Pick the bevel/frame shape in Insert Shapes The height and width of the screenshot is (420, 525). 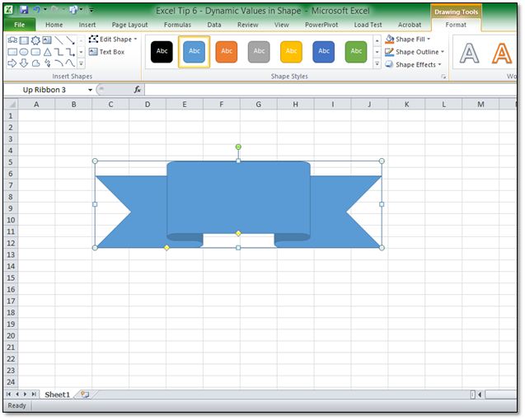pyautogui.click(x=24, y=40)
